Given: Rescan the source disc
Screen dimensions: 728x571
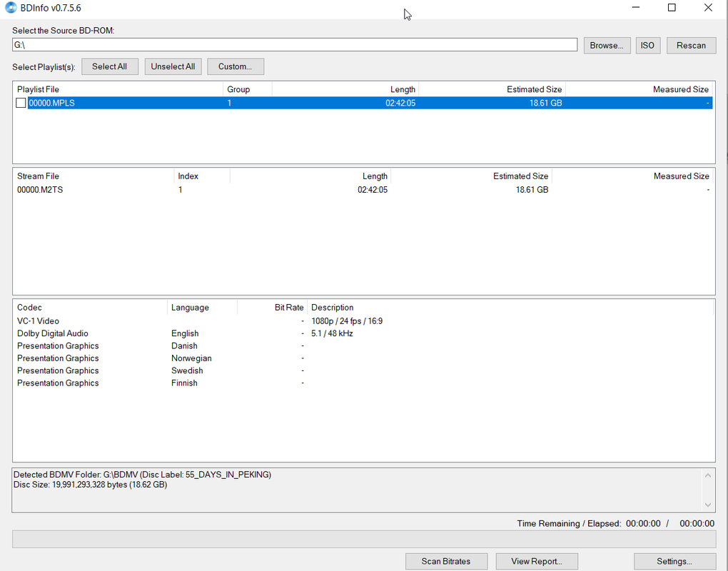Looking at the screenshot, I should (x=691, y=46).
